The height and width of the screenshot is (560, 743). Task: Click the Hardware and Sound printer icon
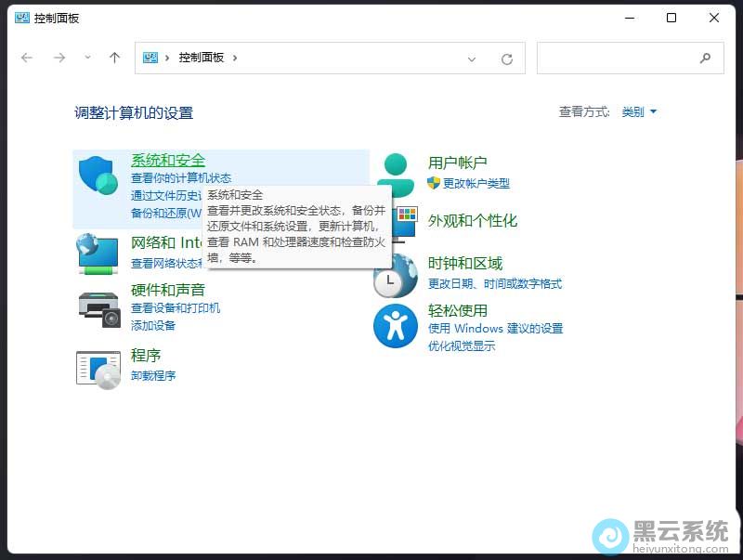coord(98,307)
